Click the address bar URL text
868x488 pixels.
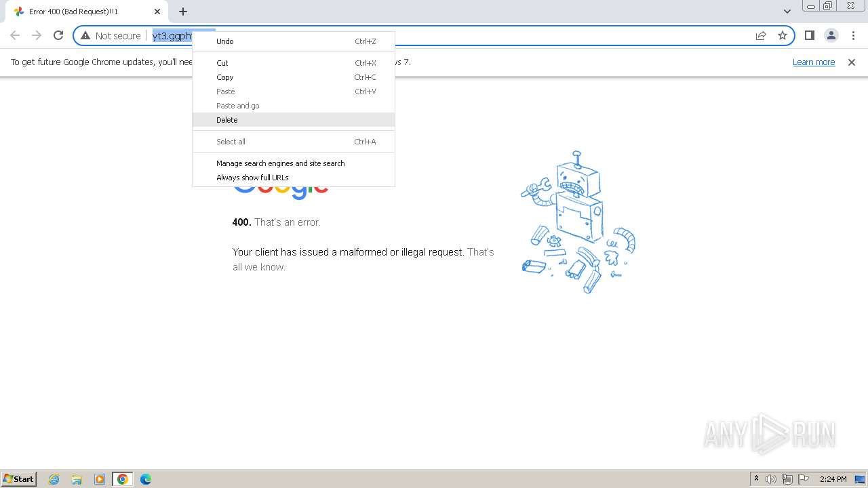click(172, 35)
